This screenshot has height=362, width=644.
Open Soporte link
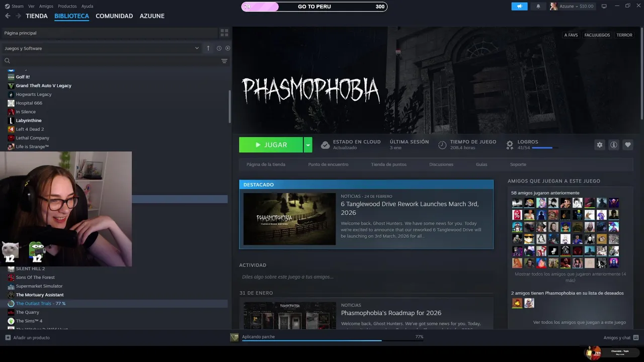click(x=518, y=164)
